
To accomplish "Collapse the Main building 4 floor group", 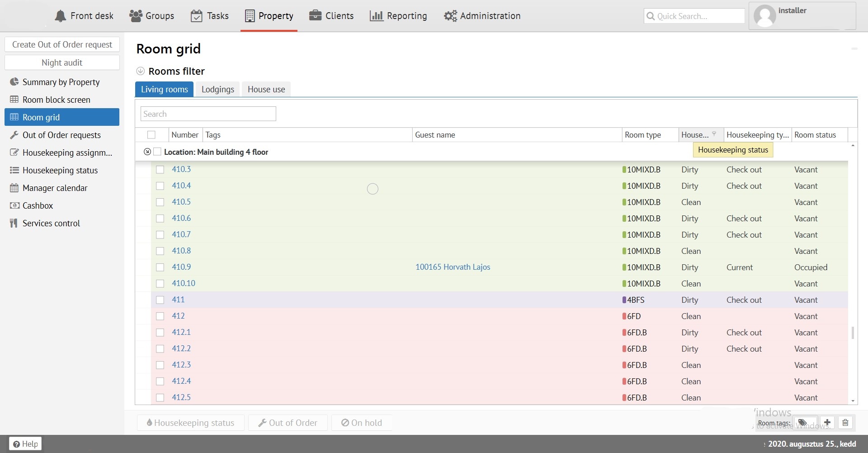I will [x=147, y=152].
